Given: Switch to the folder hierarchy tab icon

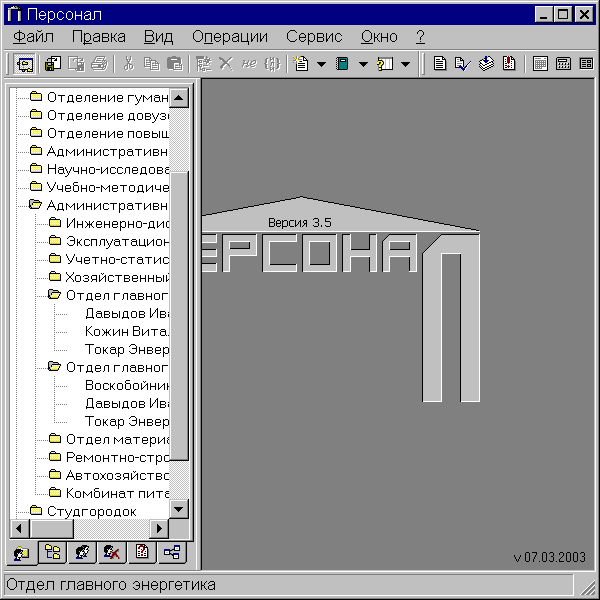Looking at the screenshot, I should 53,552.
